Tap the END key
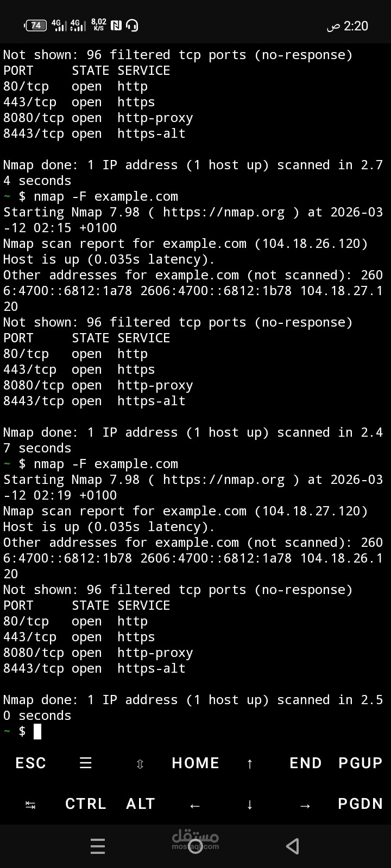Image resolution: width=391 pixels, height=868 pixels. pyautogui.click(x=306, y=763)
